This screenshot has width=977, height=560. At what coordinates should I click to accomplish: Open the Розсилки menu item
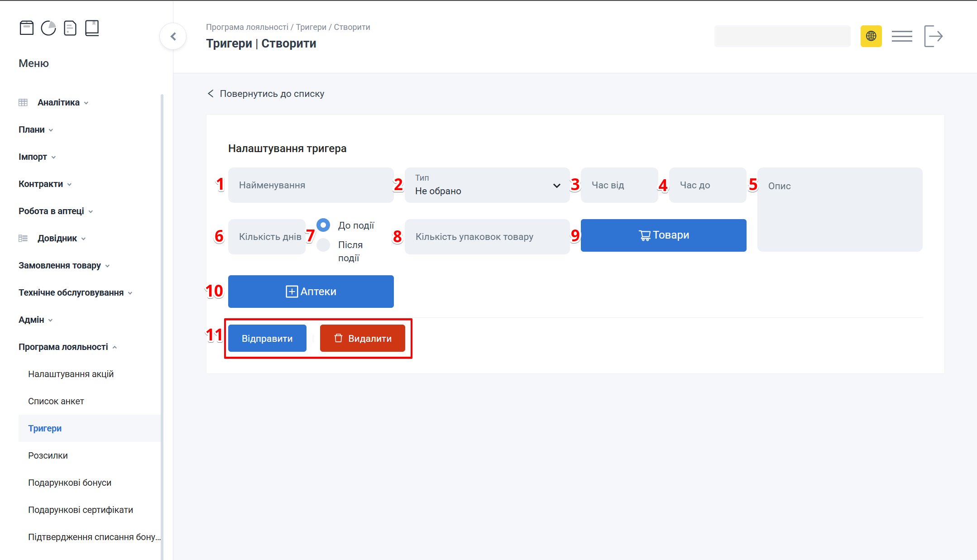[48, 455]
